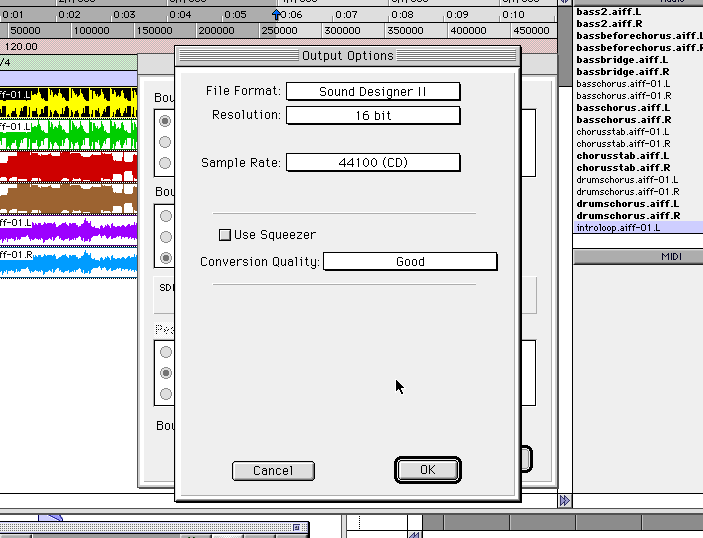The image size is (703, 538).
Task: Enable the Use Squeezer checkbox
Action: point(225,235)
